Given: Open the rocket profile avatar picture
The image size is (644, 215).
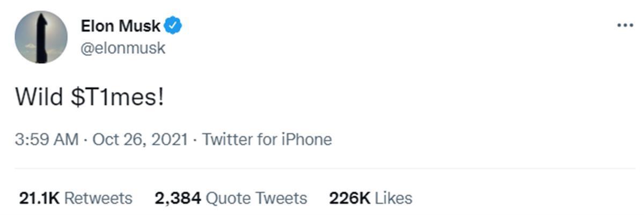Looking at the screenshot, I should (41, 37).
